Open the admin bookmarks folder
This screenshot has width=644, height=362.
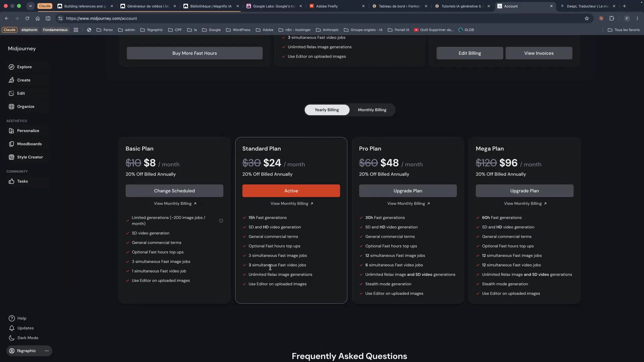click(126, 30)
